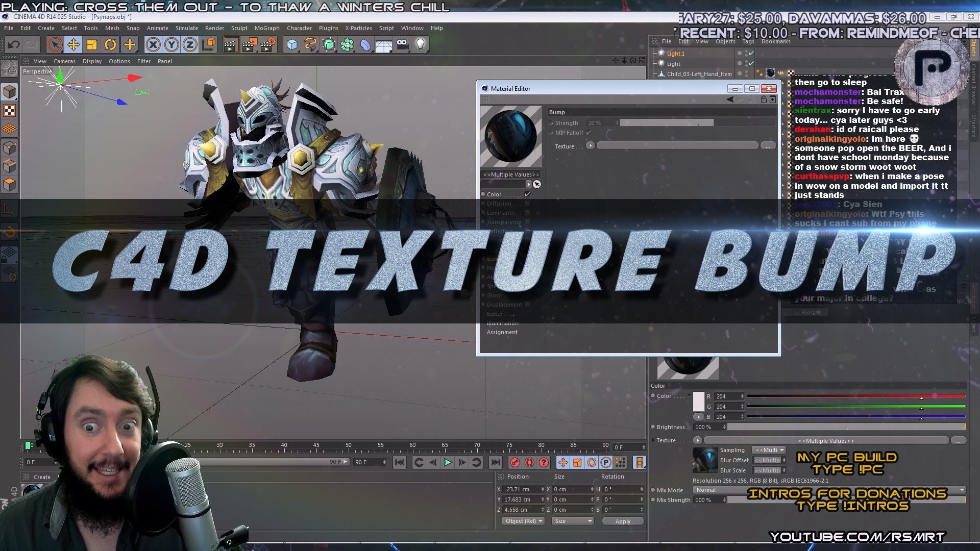Click the green Play Forwards button
Viewport: 980px width, 551px height.
click(448, 462)
